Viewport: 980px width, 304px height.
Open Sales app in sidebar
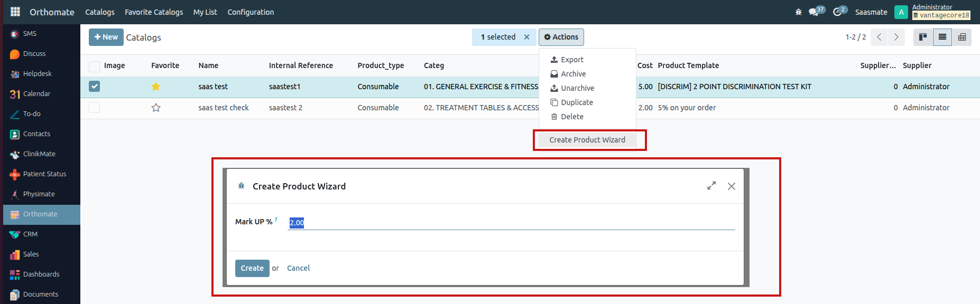click(x=42, y=254)
